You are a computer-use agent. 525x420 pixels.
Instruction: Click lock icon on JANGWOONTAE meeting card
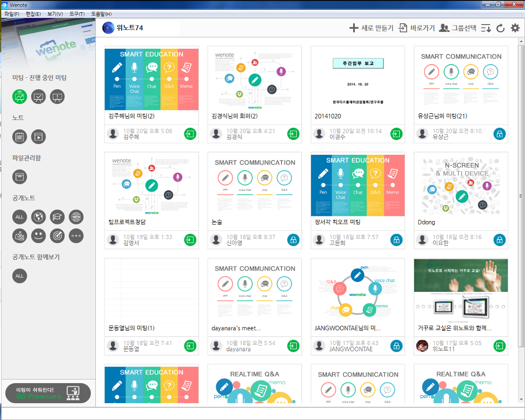point(396,346)
